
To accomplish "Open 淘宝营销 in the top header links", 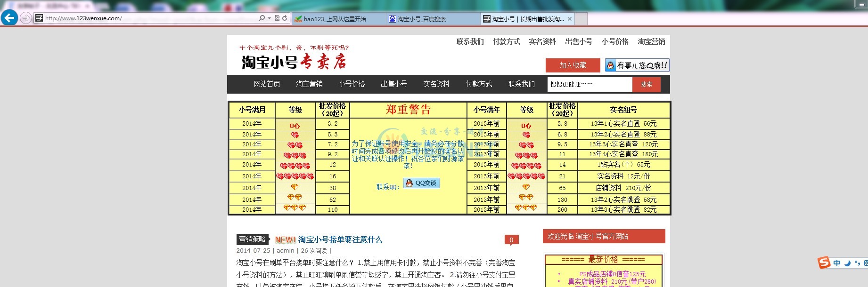I will [x=651, y=41].
